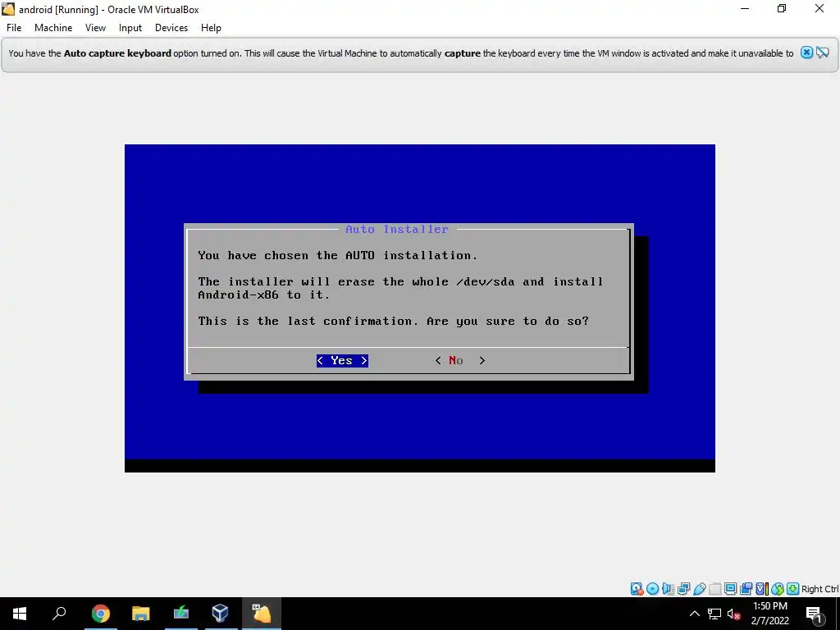Open the Windows Start menu
Viewport: 840px width, 630px height.
pyautogui.click(x=20, y=614)
